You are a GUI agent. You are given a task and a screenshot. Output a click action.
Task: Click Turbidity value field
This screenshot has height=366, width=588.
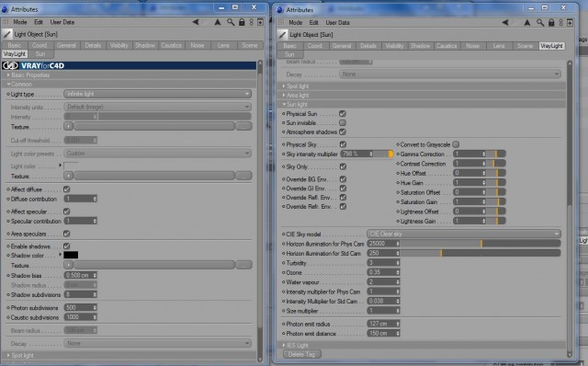383,263
